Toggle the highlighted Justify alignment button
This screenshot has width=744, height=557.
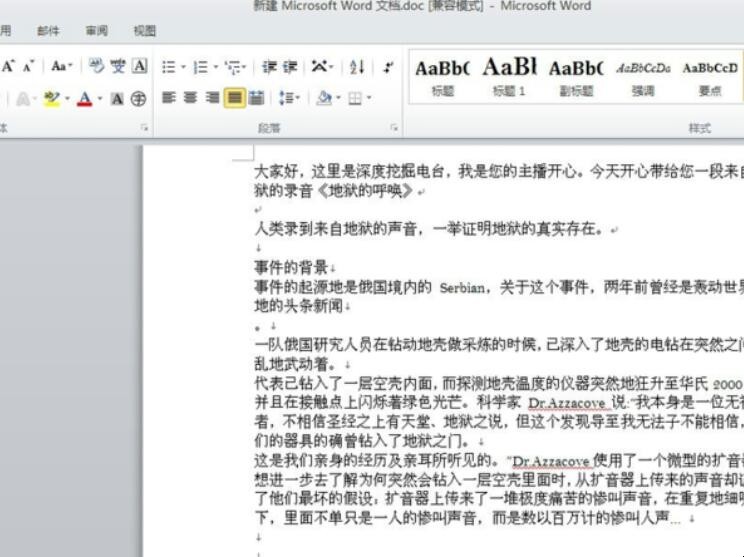(x=234, y=98)
